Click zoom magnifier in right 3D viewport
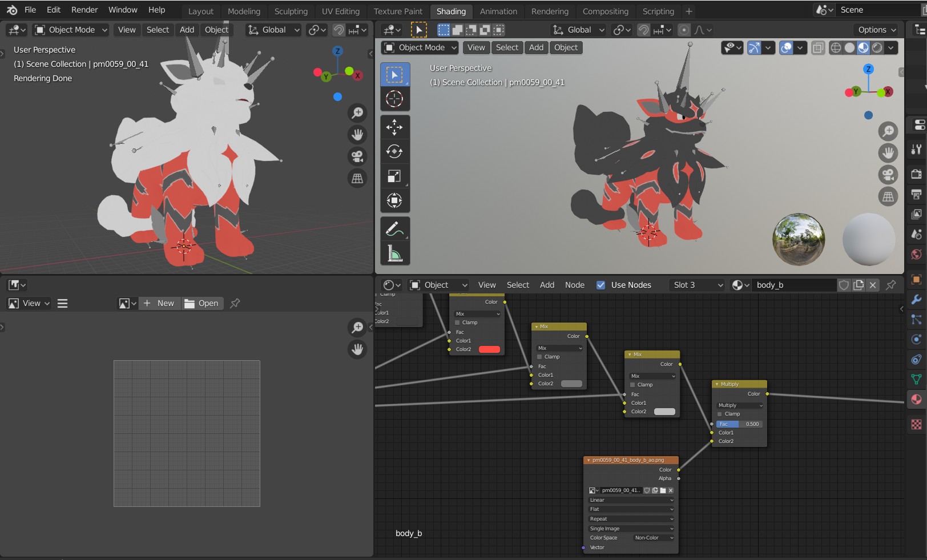927x560 pixels. coord(888,131)
